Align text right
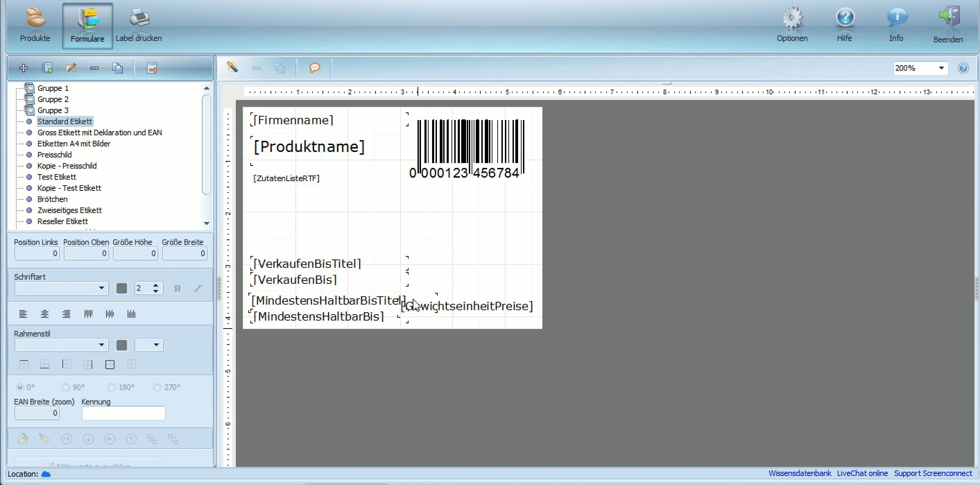The width and height of the screenshot is (980, 485). (66, 314)
